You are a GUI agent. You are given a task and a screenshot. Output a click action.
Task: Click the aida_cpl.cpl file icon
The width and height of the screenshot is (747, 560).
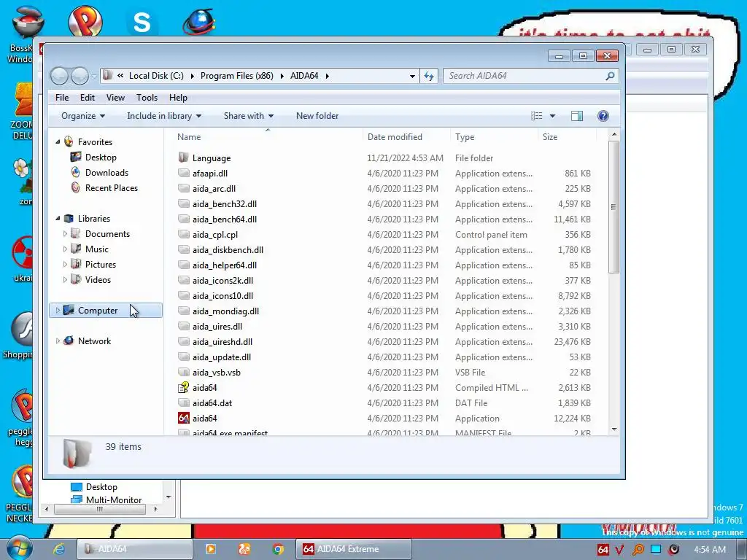pyautogui.click(x=183, y=234)
